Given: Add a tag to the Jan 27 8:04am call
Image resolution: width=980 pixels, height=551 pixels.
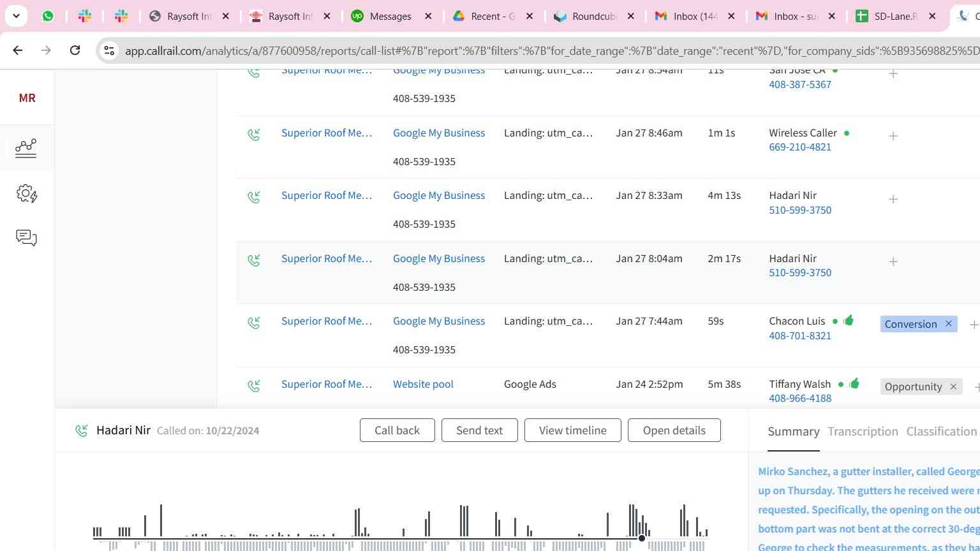Looking at the screenshot, I should [x=893, y=261].
